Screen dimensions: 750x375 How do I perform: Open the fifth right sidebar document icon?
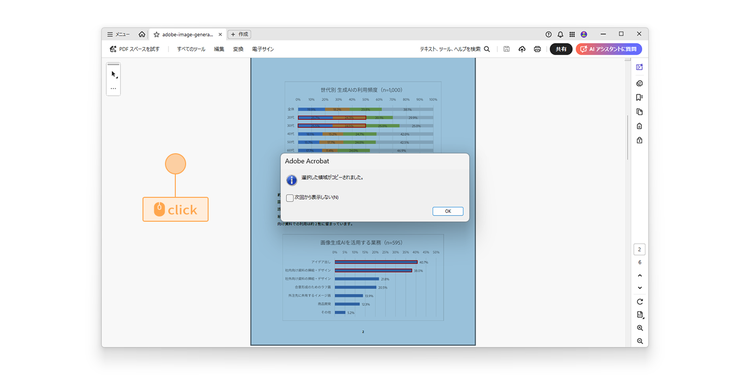coord(640,126)
